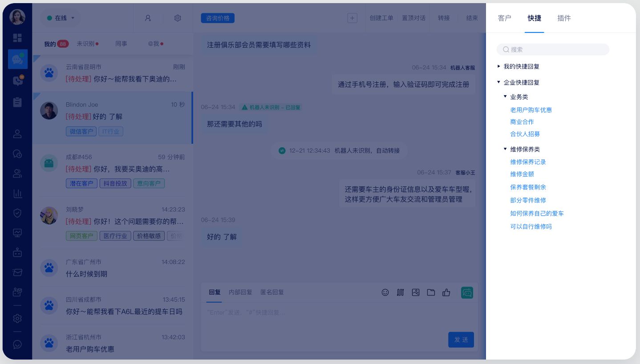Insert quick reply 维修保养记录
Viewport: 640px width, 364px height.
coord(528,162)
